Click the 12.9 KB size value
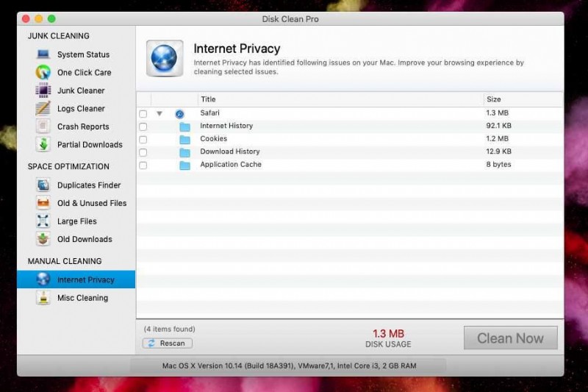The width and height of the screenshot is (588, 392). pos(498,152)
